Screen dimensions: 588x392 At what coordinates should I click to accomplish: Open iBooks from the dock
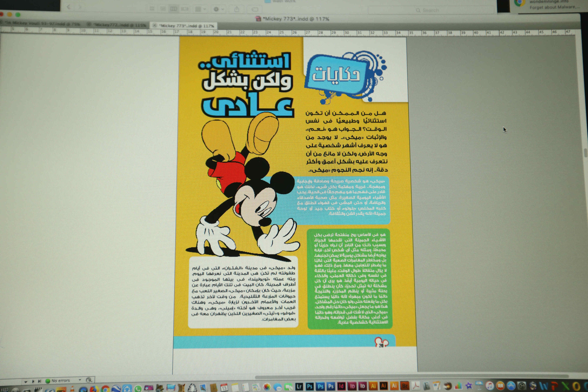[501, 386]
